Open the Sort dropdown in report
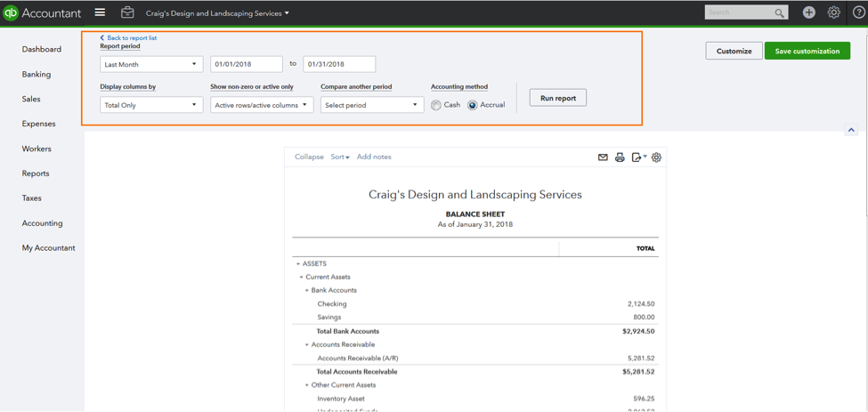Screen dimensions: 868x412 [x=340, y=157]
